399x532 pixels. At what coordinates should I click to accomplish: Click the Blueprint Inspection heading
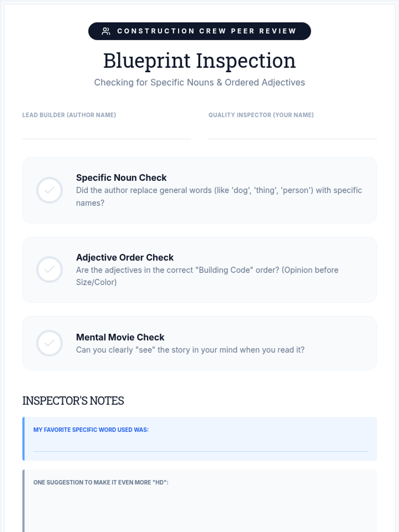coord(199,61)
